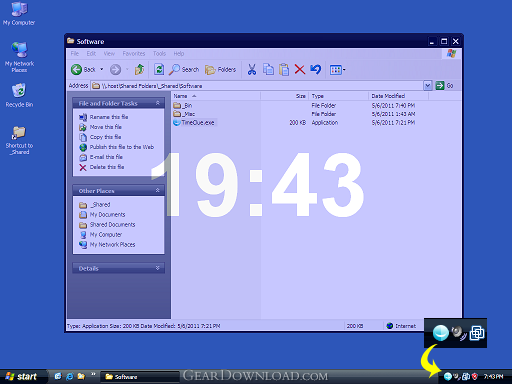Open the Edit menu

tap(91, 53)
